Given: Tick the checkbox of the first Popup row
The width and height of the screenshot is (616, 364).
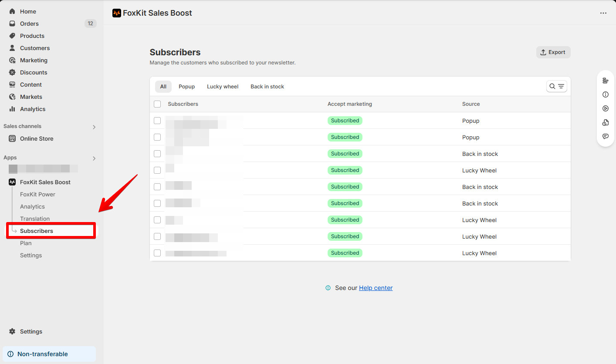Looking at the screenshot, I should coord(157,121).
